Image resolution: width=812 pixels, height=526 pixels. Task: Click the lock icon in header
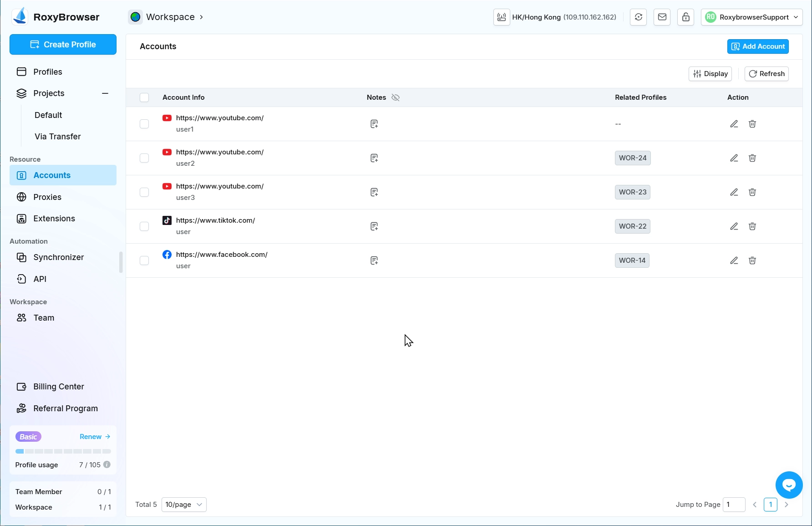(685, 17)
